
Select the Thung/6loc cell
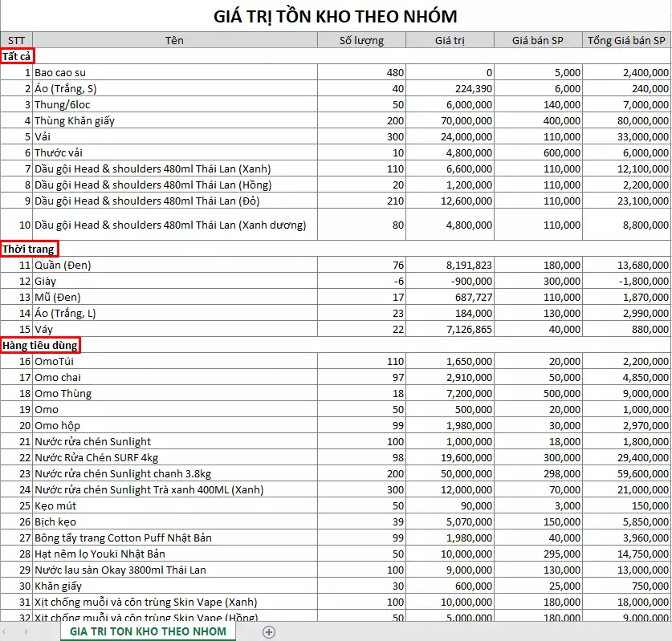tap(175, 104)
